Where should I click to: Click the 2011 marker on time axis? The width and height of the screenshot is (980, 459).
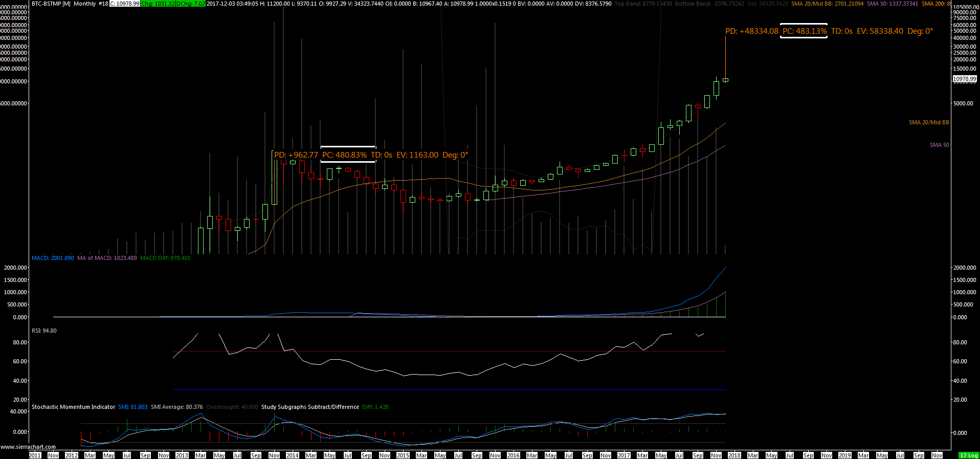coord(35,455)
